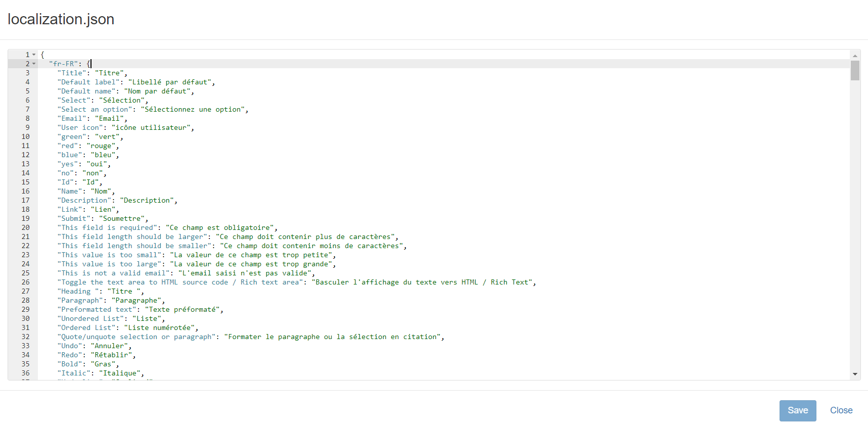The image size is (868, 427).
Task: Click the "Heading " key on line 27
Action: (78, 291)
